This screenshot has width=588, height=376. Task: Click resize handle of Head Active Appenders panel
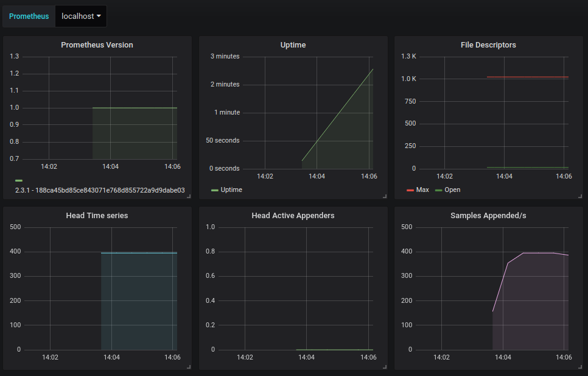point(384,367)
